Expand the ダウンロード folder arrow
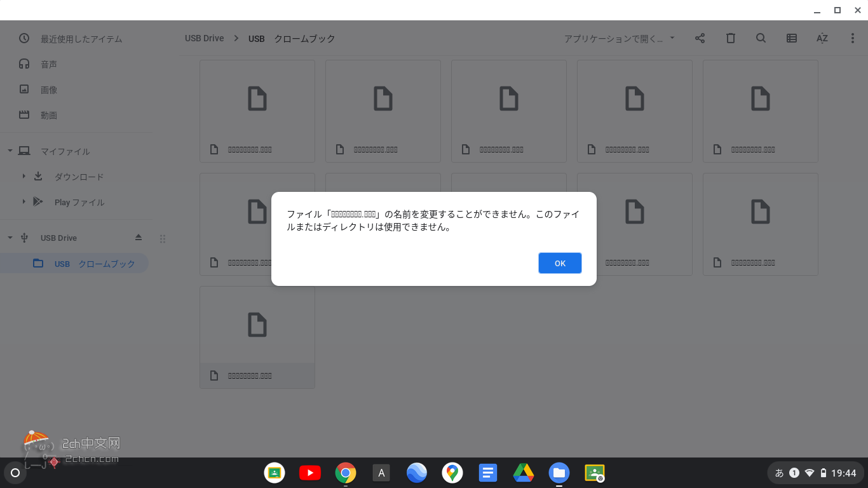This screenshot has height=488, width=868. point(24,177)
